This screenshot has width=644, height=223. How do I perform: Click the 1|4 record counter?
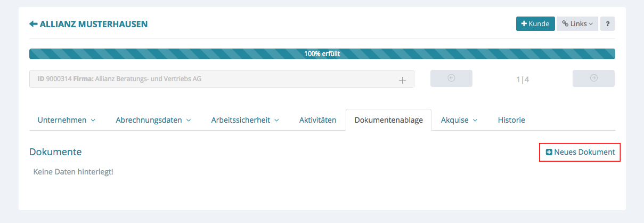pyautogui.click(x=523, y=79)
